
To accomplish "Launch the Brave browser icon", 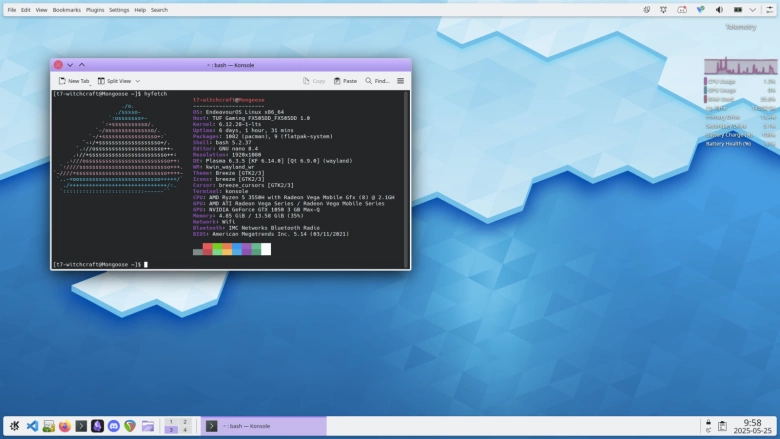I will (130, 426).
